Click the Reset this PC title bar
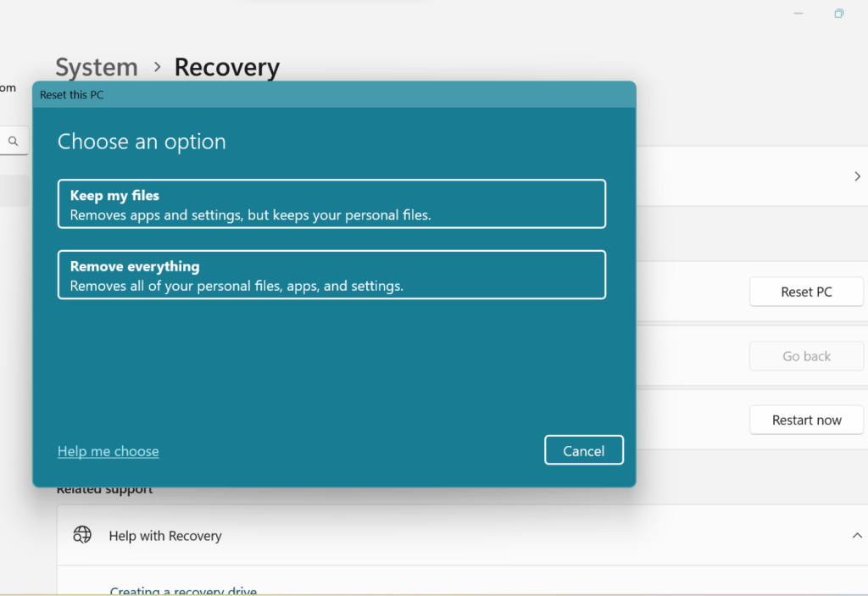Image resolution: width=868 pixels, height=596 pixels. pos(334,95)
